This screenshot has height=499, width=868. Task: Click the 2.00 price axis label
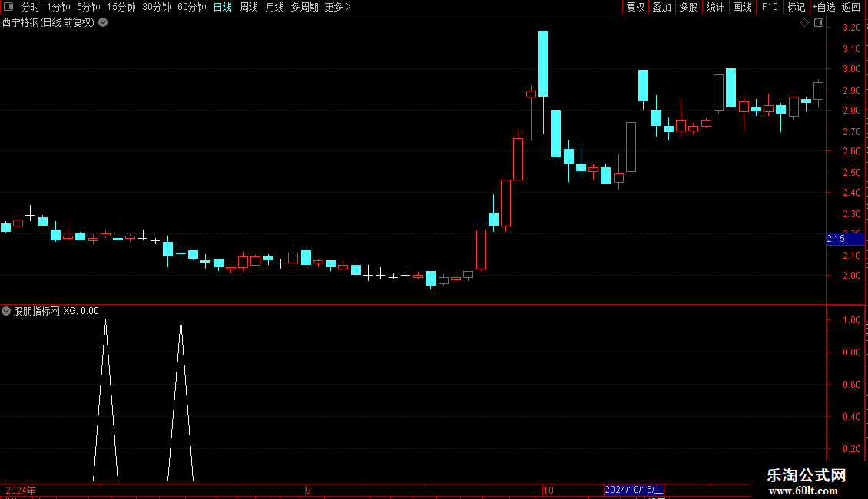851,276
